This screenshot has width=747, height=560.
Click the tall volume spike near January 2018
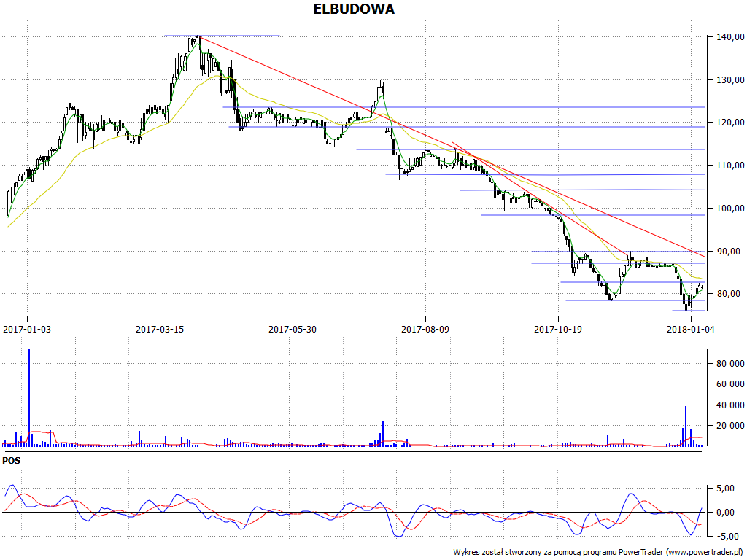pos(686,426)
